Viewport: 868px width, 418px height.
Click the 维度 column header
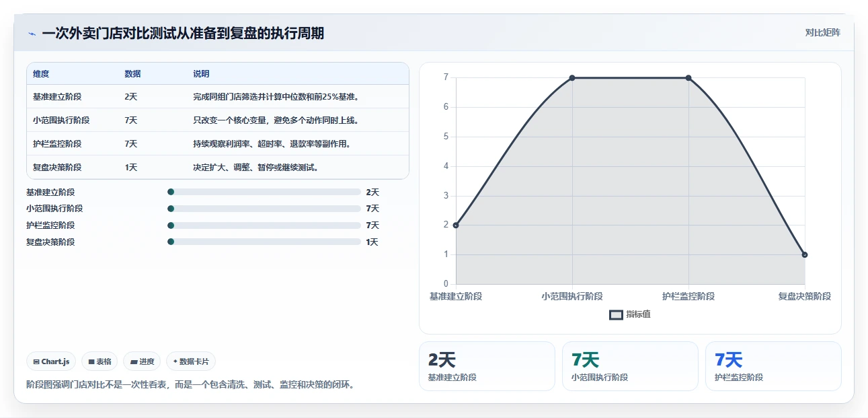(x=41, y=74)
